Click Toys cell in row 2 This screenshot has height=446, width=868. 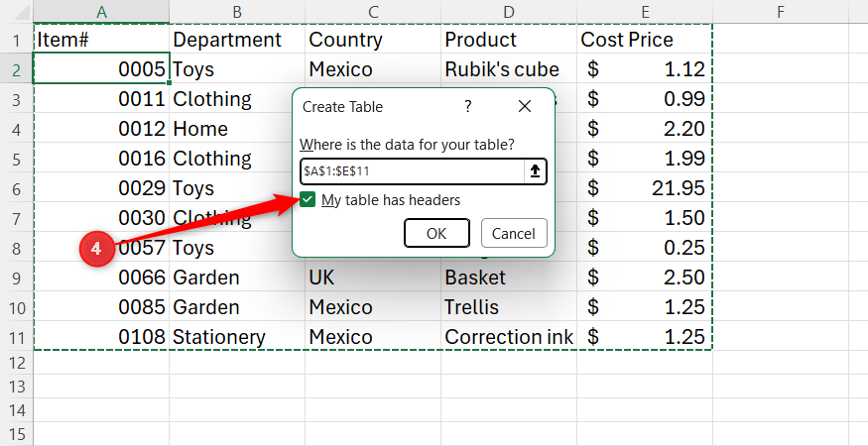pos(237,69)
